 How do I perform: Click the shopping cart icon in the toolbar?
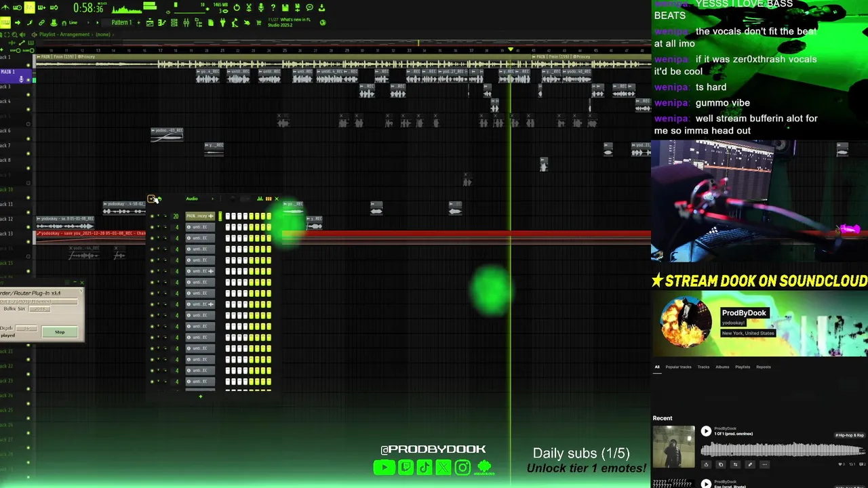pos(259,22)
